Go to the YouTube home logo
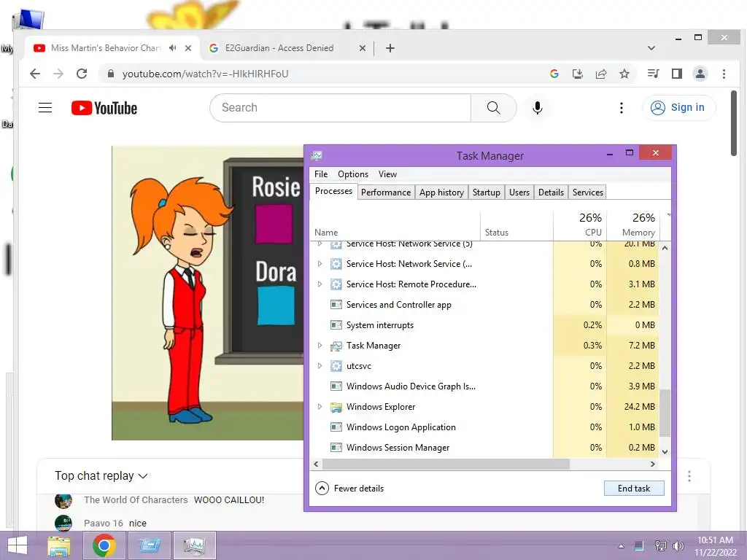Screen dimensions: 747x560 104,108
